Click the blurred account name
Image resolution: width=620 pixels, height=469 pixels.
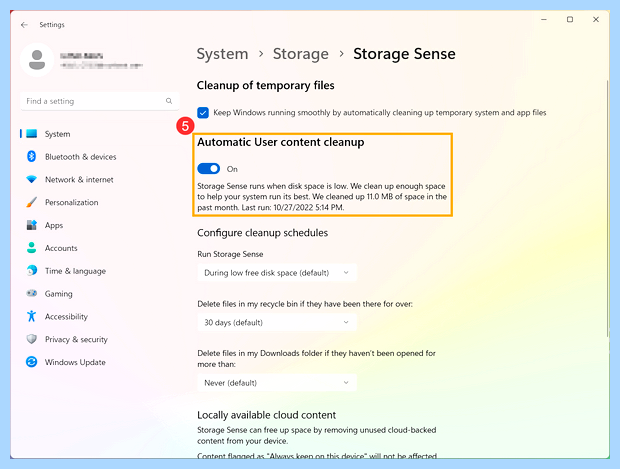[x=81, y=56]
